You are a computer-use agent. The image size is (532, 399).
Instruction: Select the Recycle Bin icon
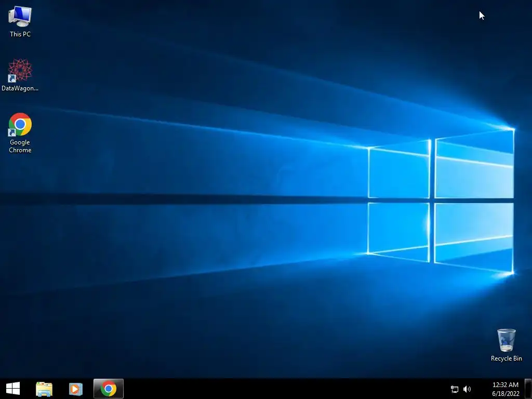pos(506,345)
